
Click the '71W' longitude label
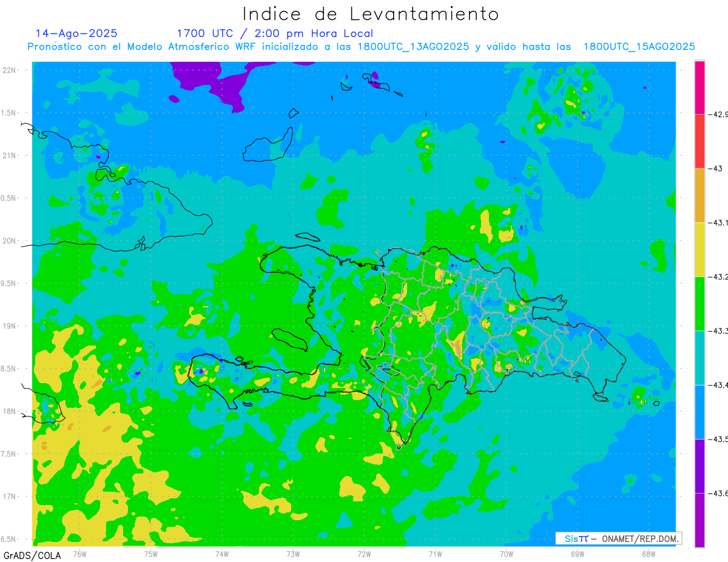[435, 554]
